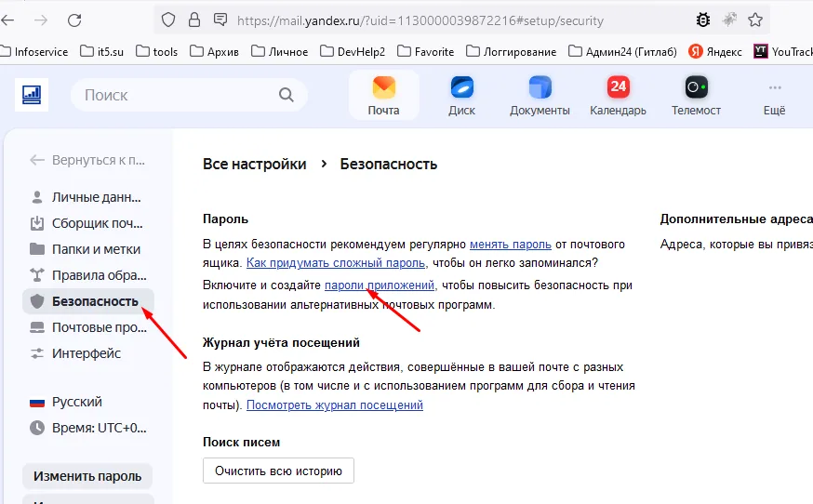Viewport: 813px width, 504px height.
Task: Open Сборщик почты settings section
Action: (x=87, y=223)
